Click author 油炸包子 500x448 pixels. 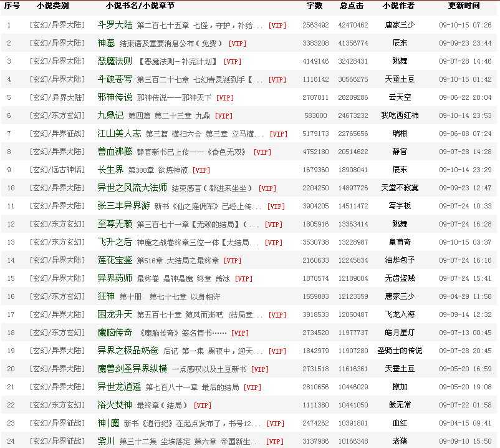coord(400,260)
